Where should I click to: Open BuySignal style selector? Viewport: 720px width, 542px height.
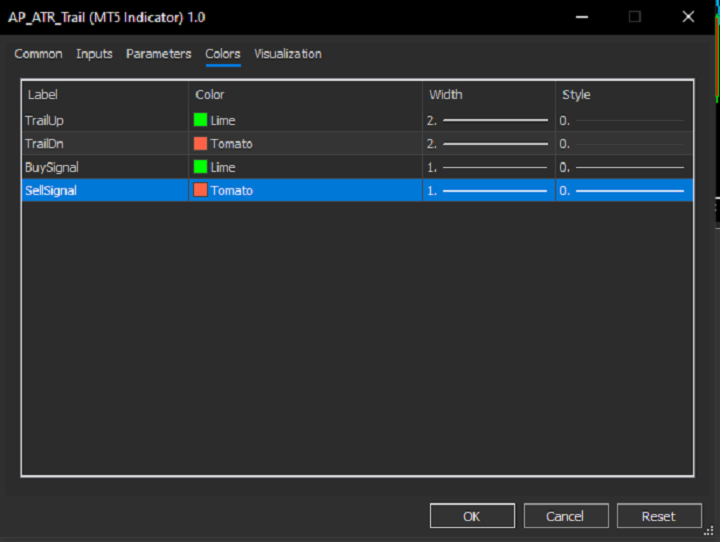coord(624,167)
